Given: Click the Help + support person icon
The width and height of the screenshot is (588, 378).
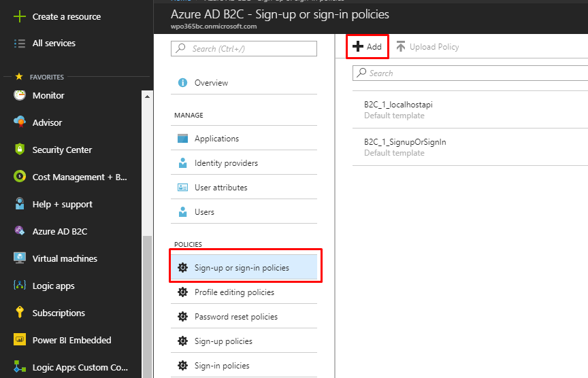Looking at the screenshot, I should click(x=20, y=204).
